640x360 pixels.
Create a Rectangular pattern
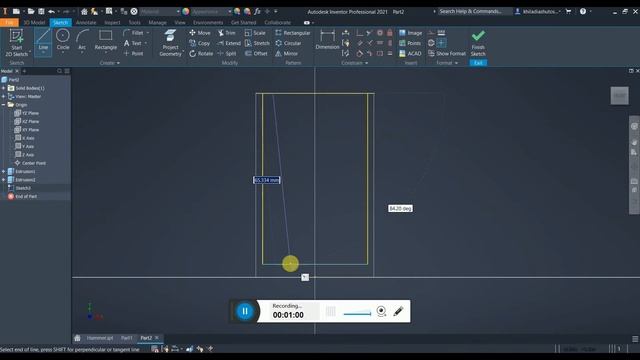click(293, 33)
